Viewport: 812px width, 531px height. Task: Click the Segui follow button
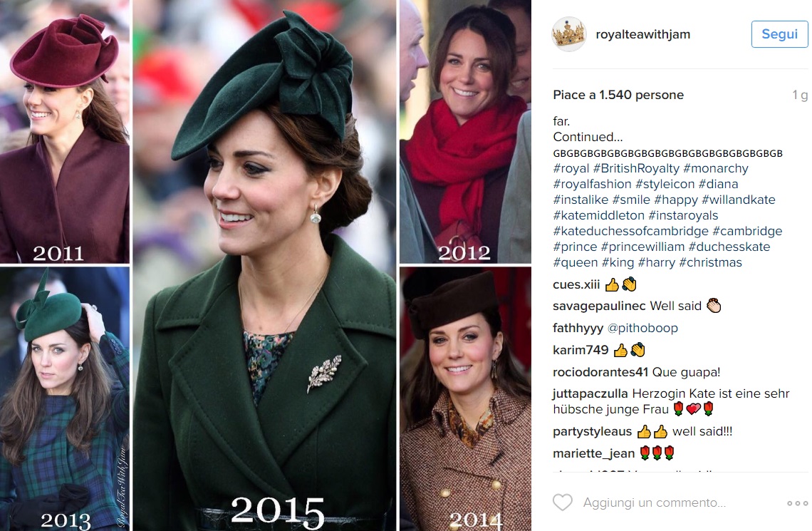[779, 34]
